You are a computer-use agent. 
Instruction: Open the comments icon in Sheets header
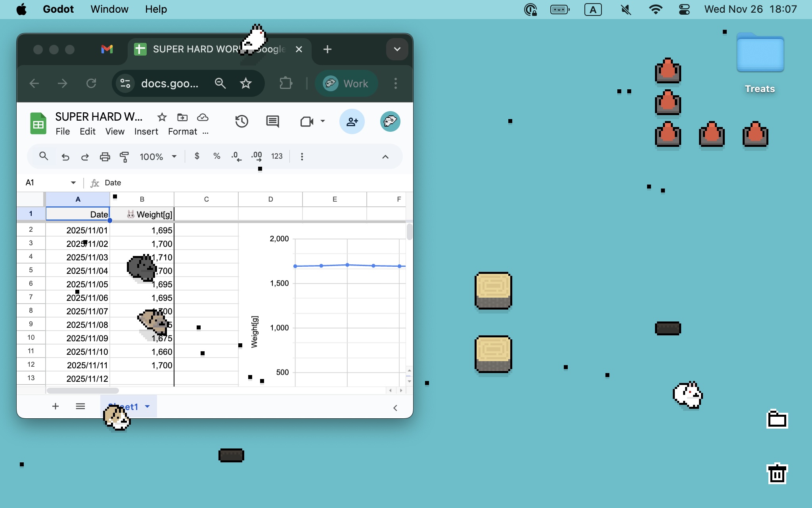(x=272, y=121)
